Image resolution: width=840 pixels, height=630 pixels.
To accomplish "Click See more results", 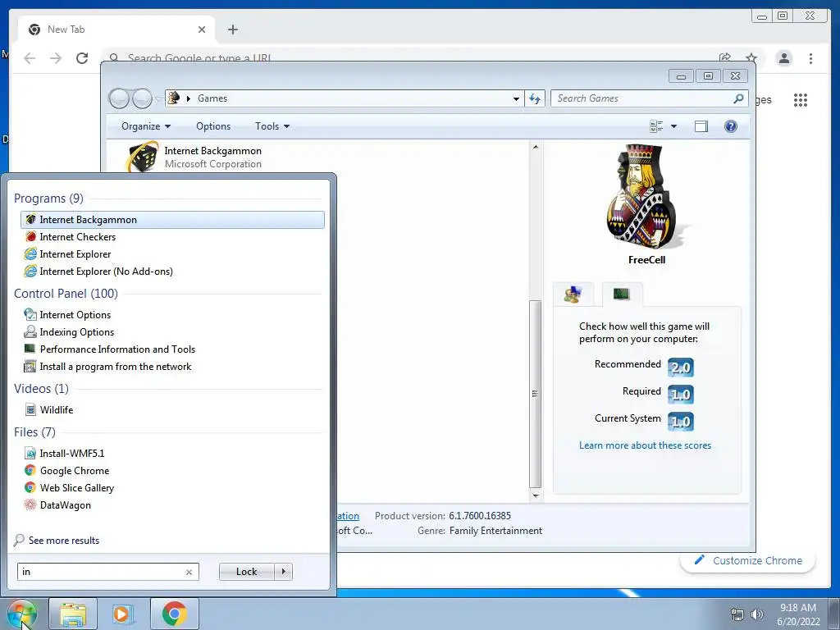I will click(64, 541).
